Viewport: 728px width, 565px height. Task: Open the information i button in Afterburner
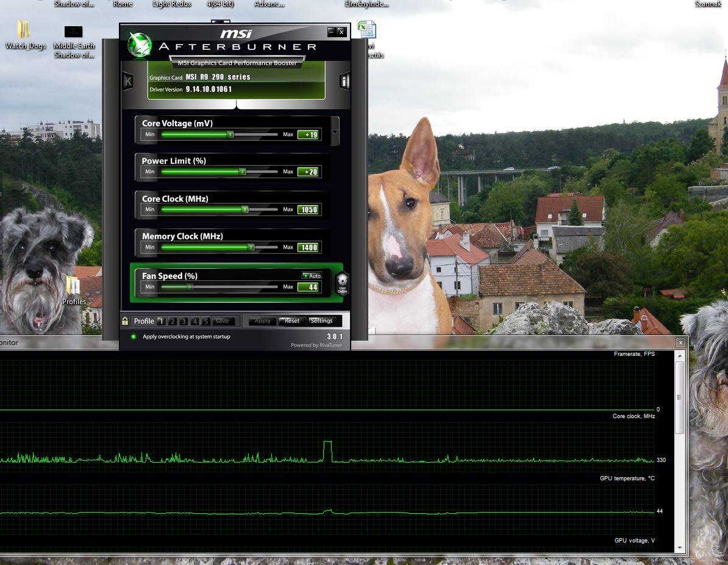pyautogui.click(x=344, y=81)
